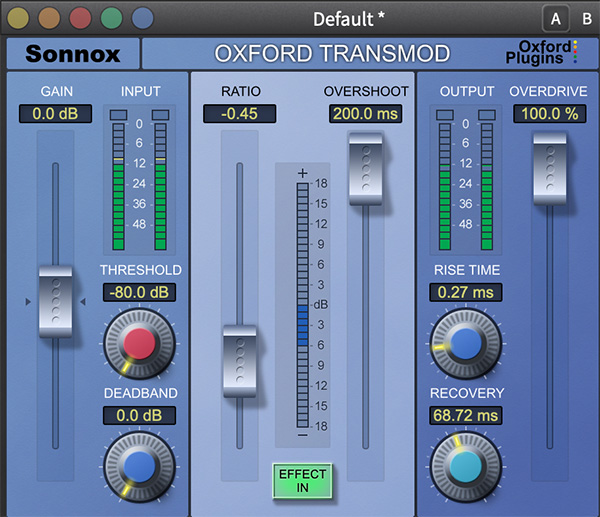Screen dimensions: 600x517
Task: Click the Oxford Plugins logo
Action: click(541, 53)
